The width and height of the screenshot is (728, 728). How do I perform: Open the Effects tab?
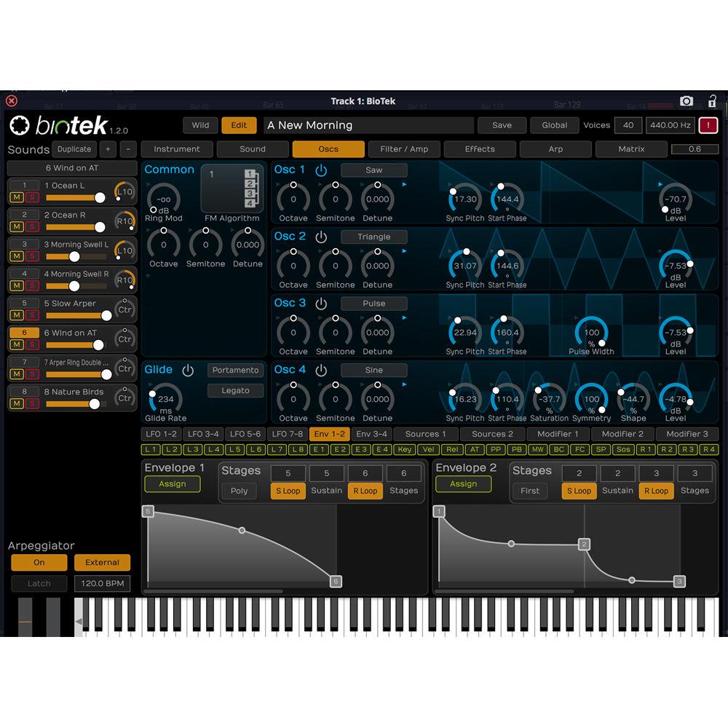(480, 149)
